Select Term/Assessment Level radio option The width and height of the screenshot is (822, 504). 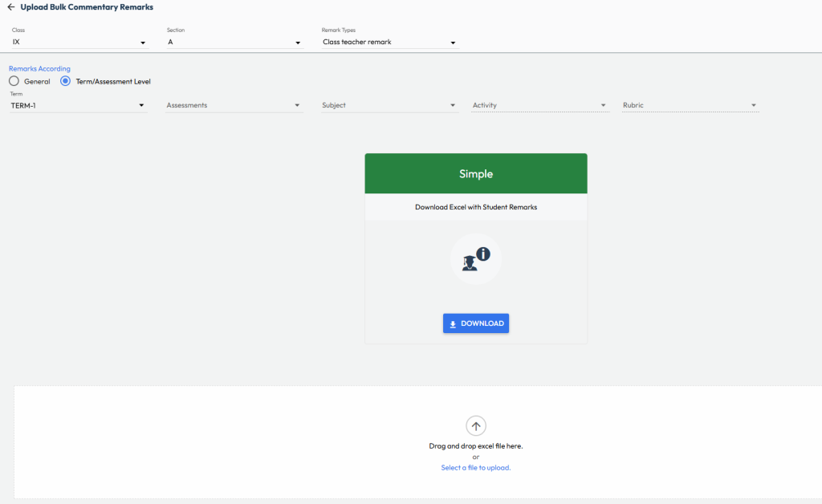66,81
